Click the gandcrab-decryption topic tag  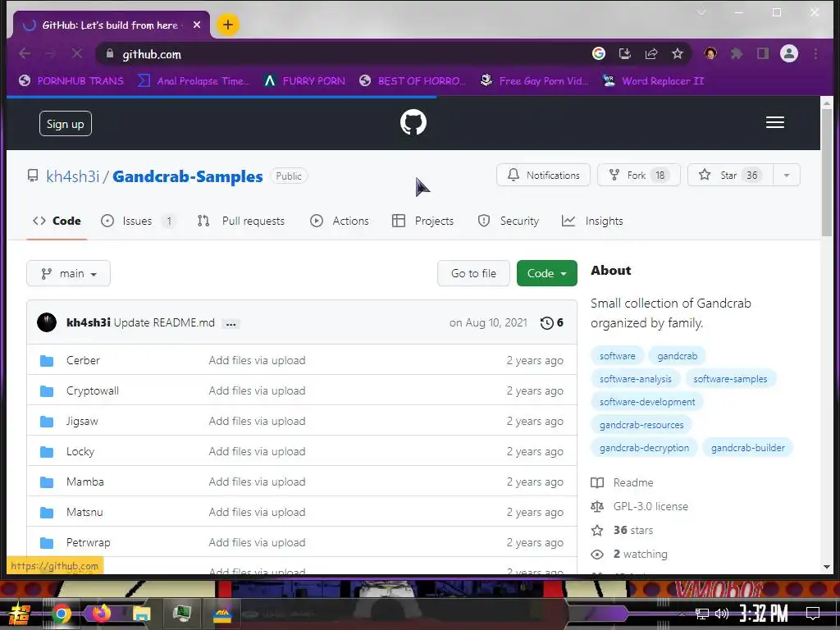644,448
